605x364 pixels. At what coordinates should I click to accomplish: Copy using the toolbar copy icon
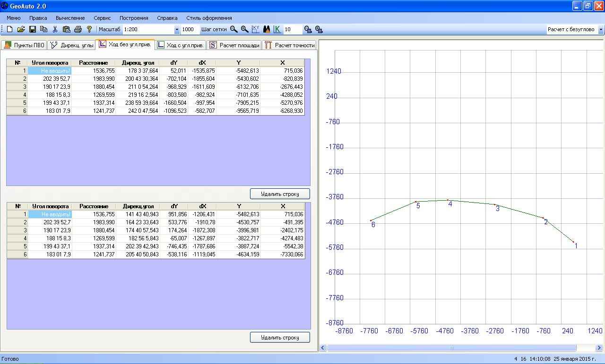43,29
